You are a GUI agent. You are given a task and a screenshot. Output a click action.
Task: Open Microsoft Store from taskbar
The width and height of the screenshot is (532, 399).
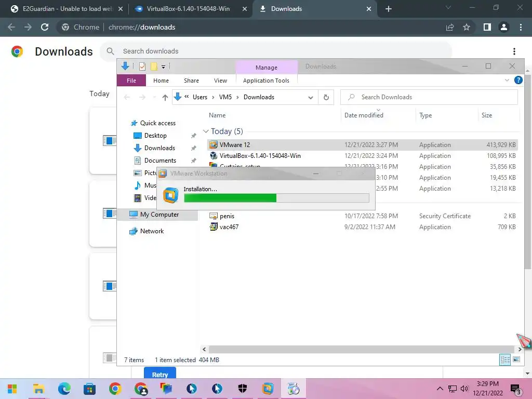coord(89,389)
